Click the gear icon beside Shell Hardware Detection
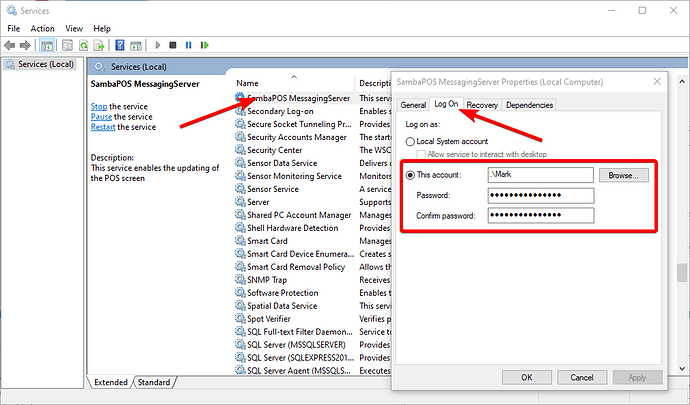Screen dimensions: 690x405 point(240,228)
